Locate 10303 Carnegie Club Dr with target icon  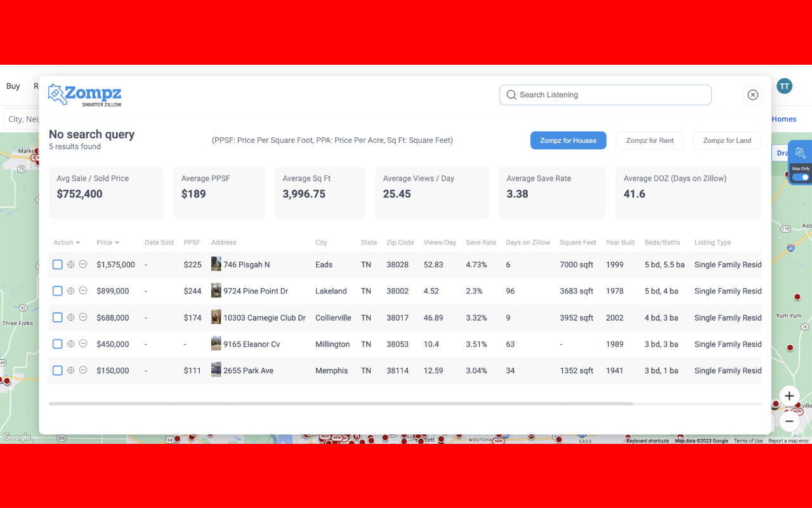click(x=70, y=317)
